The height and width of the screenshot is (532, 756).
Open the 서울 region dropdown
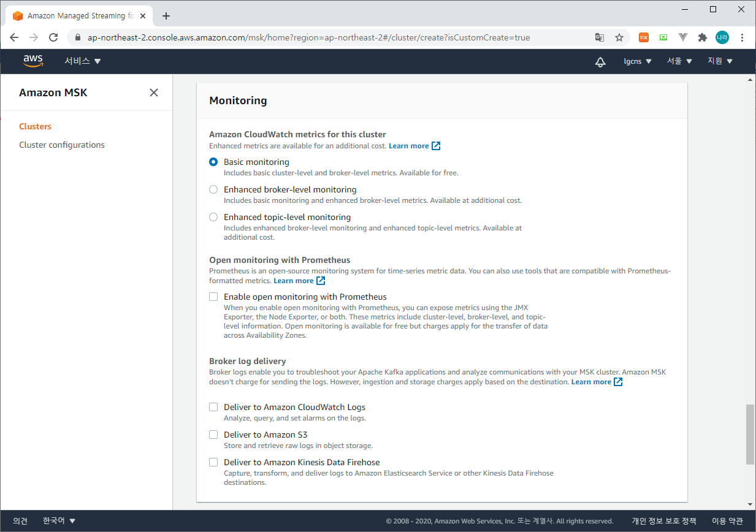point(680,61)
